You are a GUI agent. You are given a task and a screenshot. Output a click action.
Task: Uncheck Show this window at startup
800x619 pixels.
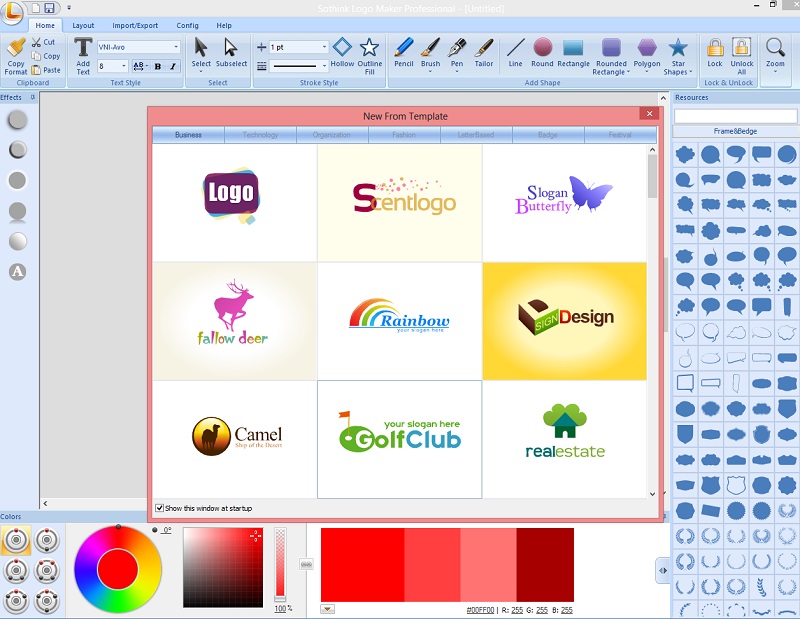click(160, 508)
